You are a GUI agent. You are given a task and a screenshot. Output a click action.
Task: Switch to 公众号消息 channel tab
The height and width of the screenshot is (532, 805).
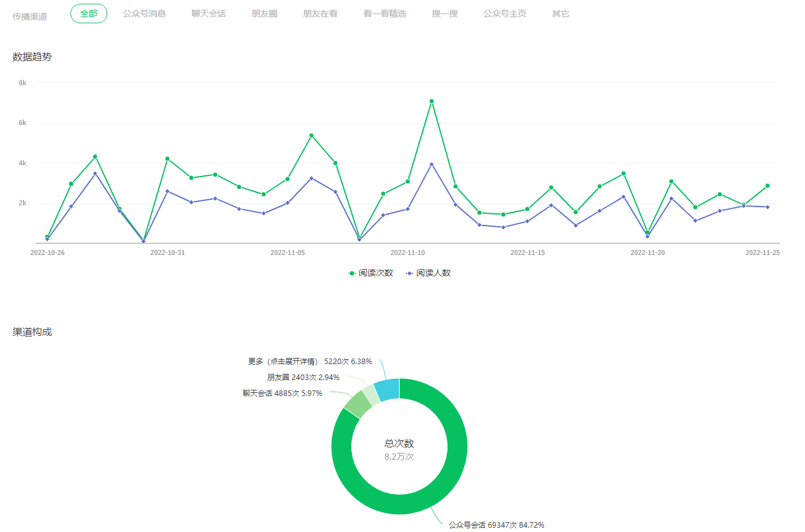(144, 13)
